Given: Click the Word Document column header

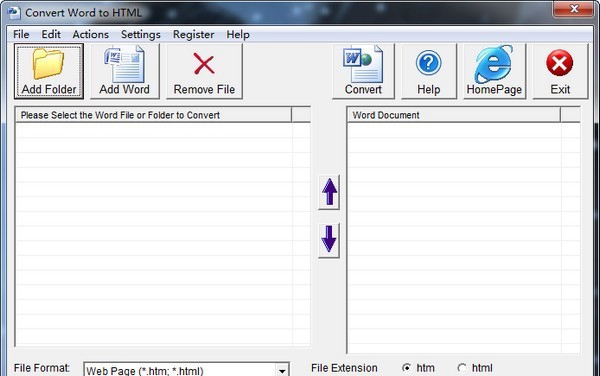Looking at the screenshot, I should click(454, 115).
